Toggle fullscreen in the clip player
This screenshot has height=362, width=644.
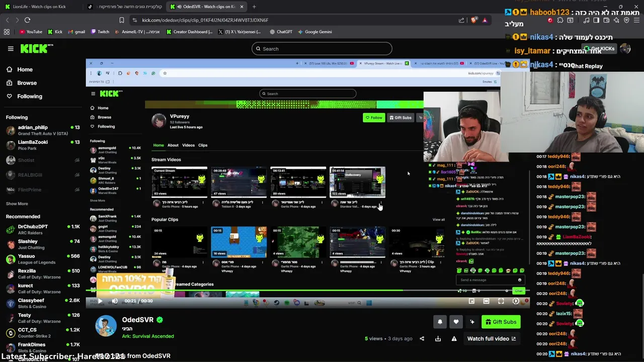coord(501,301)
